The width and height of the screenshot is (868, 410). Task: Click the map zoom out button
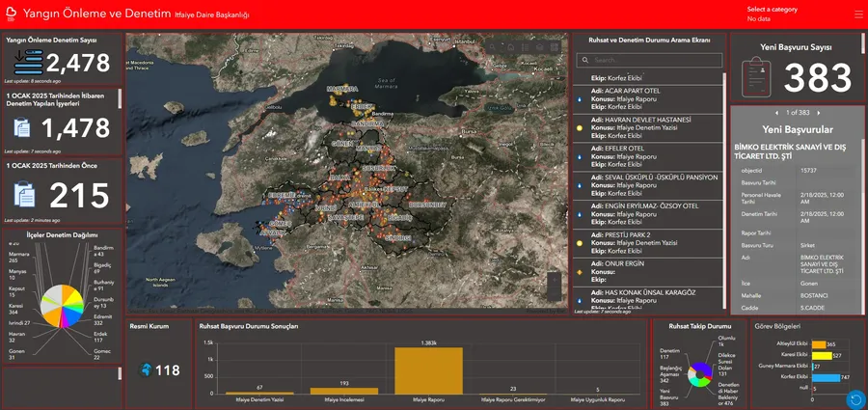click(x=554, y=294)
